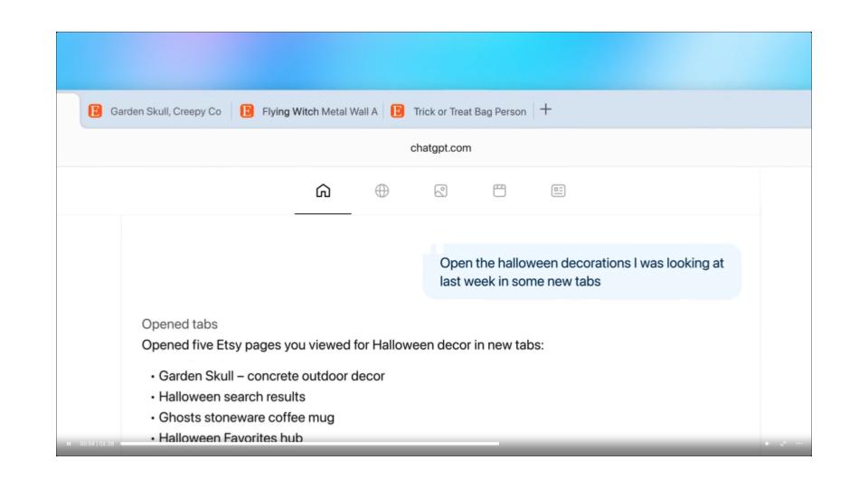Mute the video with the volume icon
The height and width of the screenshot is (488, 868).
[768, 444]
